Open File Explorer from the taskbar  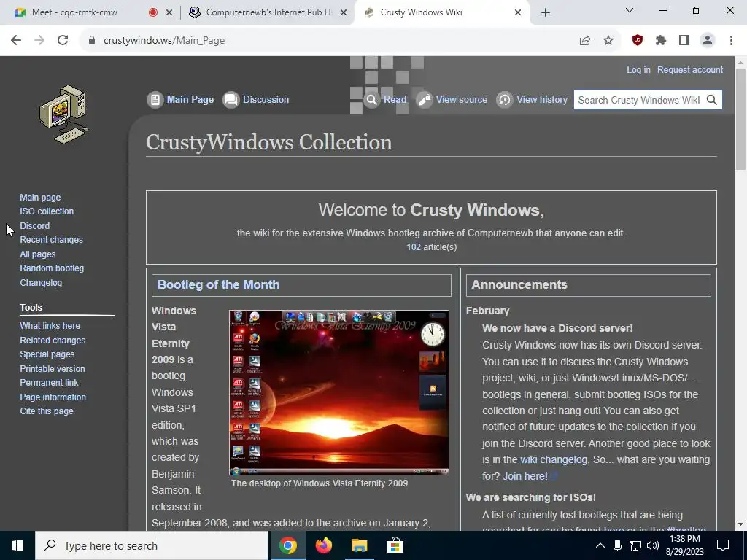pyautogui.click(x=359, y=545)
